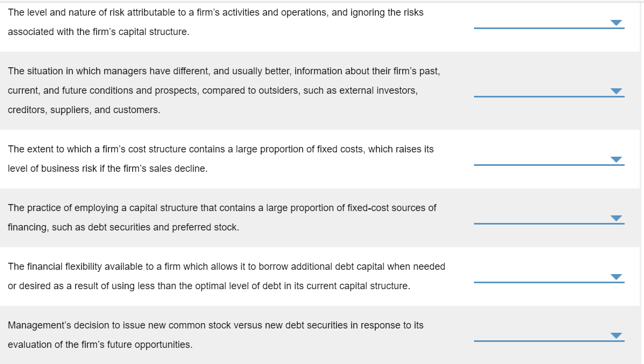The width and height of the screenshot is (644, 364).
Task: Select the definition about debt securities and preferred stock
Action: [222, 217]
